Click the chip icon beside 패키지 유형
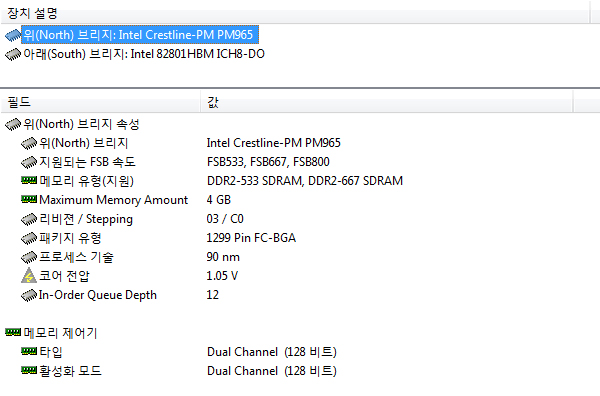The height and width of the screenshot is (396, 600). [x=29, y=238]
